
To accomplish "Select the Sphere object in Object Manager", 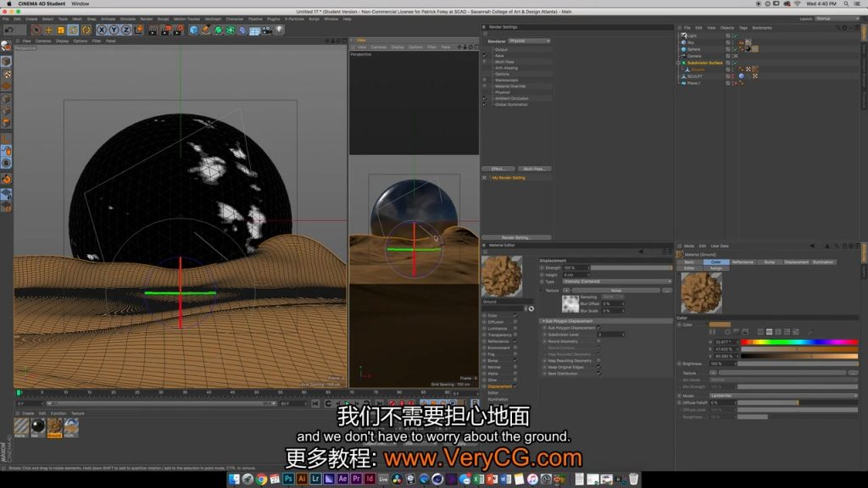I will point(693,49).
